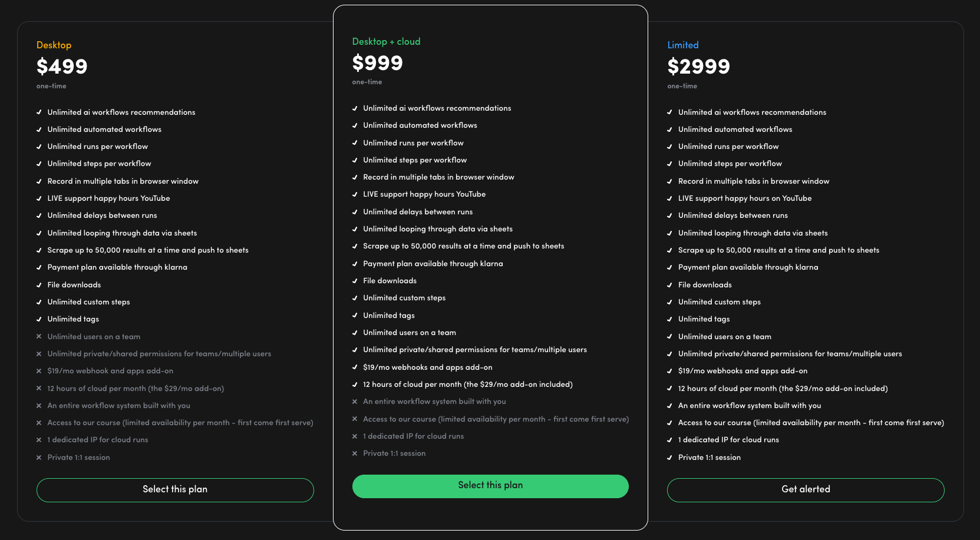Click X icon next to Unlimited users in Desktop

tap(39, 337)
